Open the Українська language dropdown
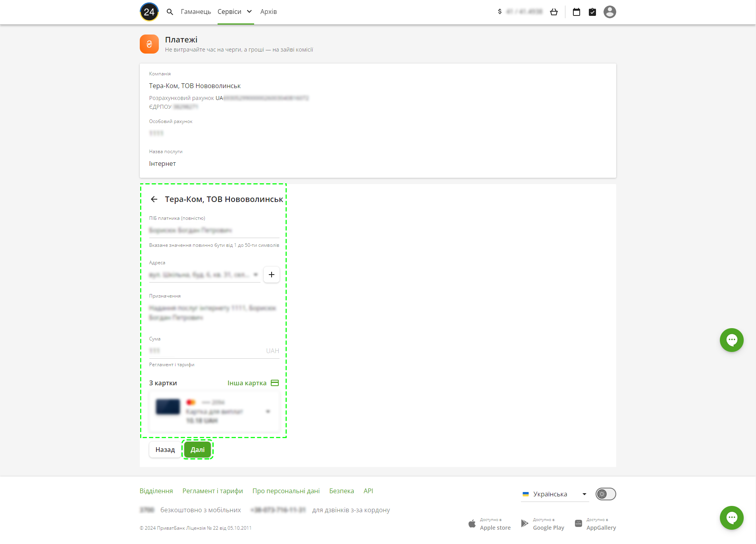 click(555, 494)
